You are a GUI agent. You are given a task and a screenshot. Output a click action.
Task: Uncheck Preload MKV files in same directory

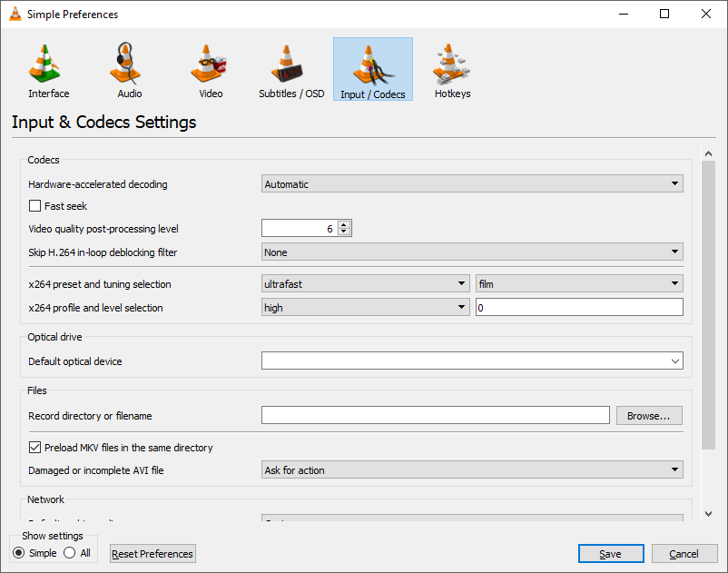tap(35, 448)
